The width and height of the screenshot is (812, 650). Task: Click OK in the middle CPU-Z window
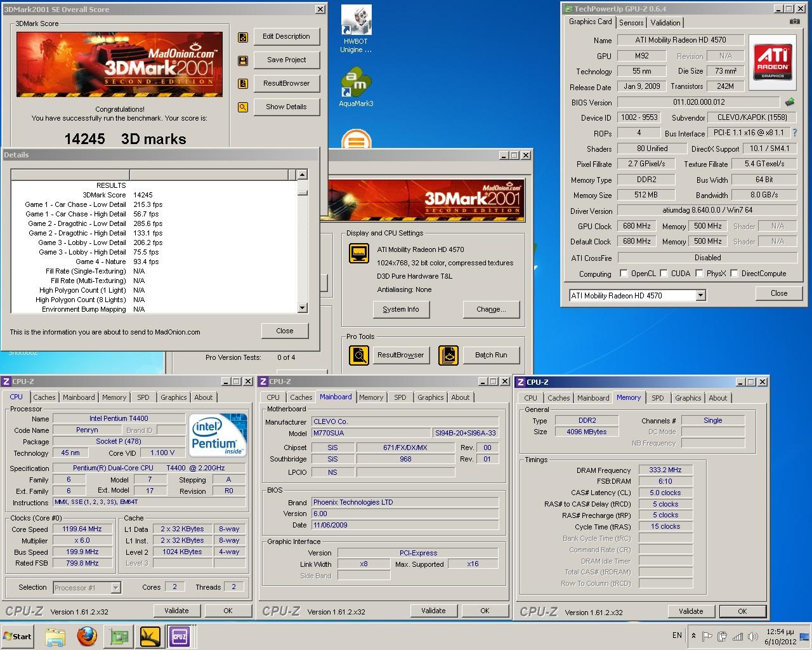tap(485, 611)
